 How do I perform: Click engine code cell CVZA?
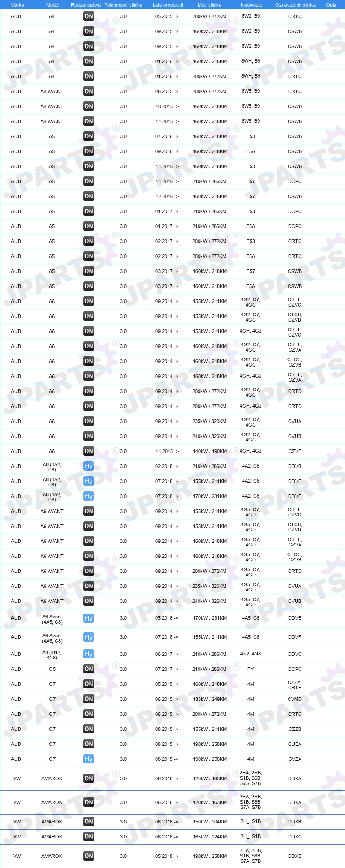click(x=295, y=759)
